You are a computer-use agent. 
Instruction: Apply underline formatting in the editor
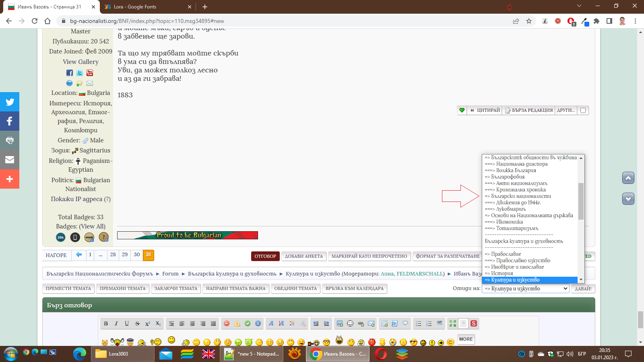point(127,323)
